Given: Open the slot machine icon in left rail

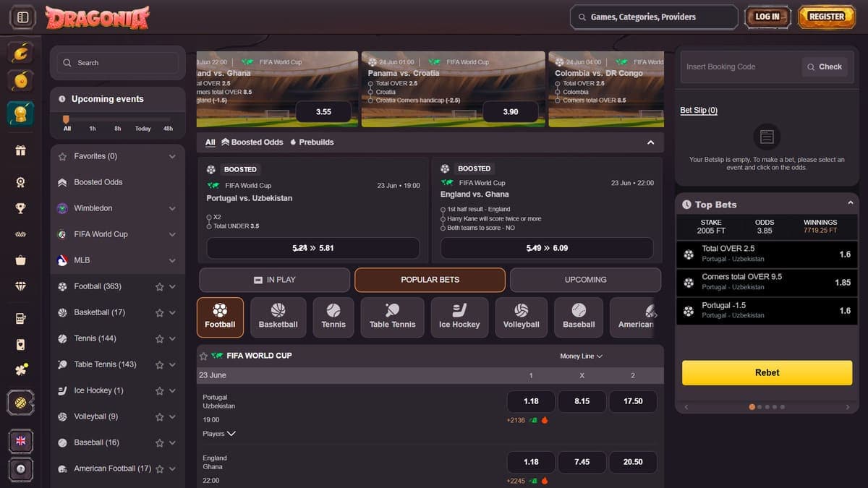Looking at the screenshot, I should coord(21,318).
